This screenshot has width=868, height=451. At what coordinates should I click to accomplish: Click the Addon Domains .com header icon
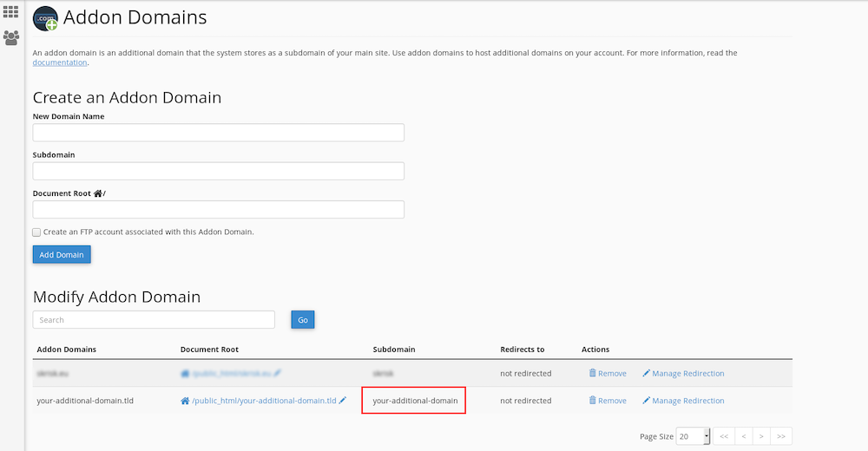[45, 18]
